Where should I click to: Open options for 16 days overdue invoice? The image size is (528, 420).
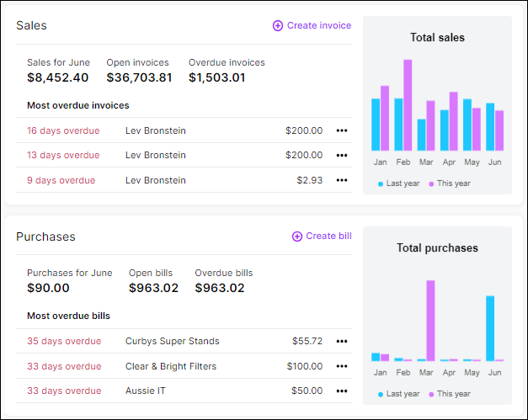(x=341, y=130)
